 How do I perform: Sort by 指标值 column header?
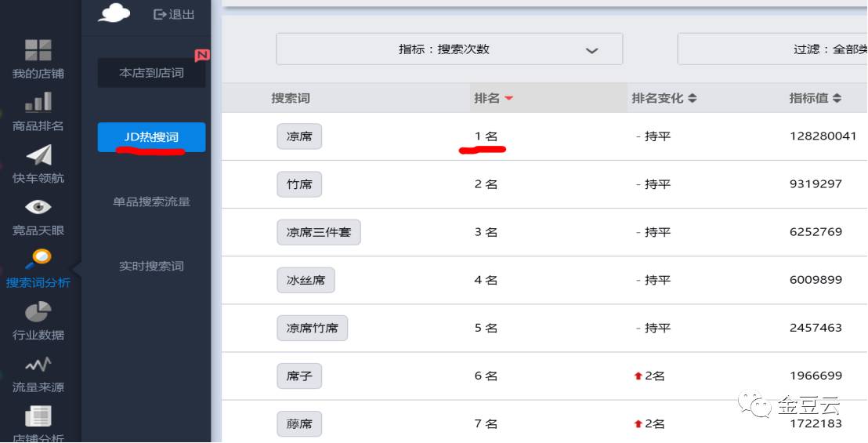click(x=815, y=99)
